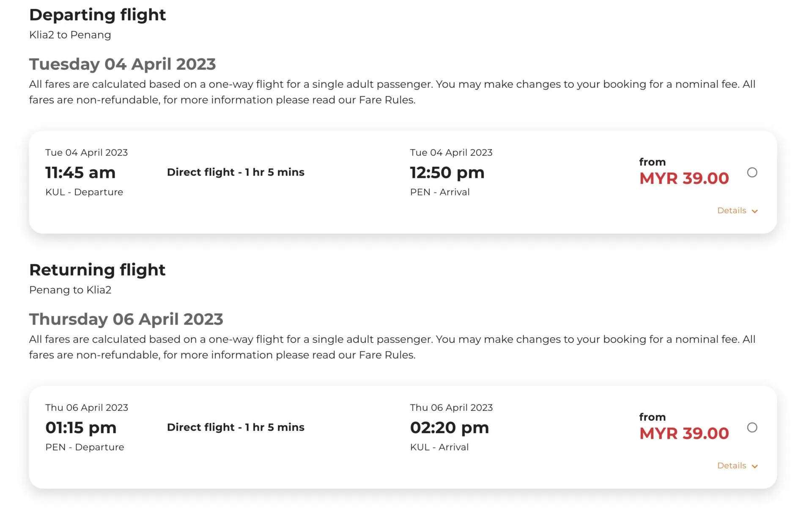Viewport: 812px width, 509px height.
Task: Click the 02:20 pm arrival time
Action: click(x=449, y=428)
